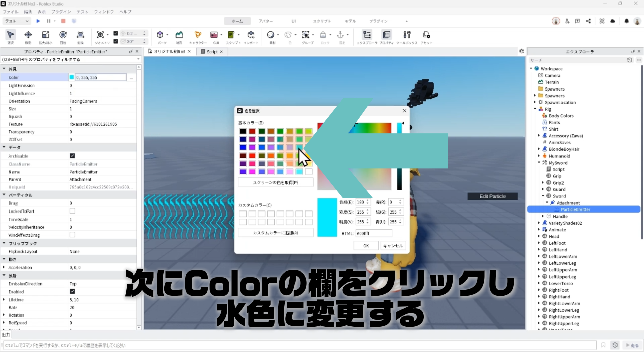Switch to the Script tab
Screen dimensions: 644x362
pos(212,52)
